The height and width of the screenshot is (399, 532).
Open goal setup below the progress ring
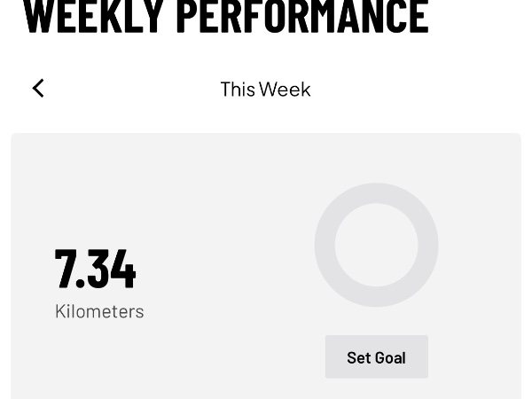tap(376, 357)
